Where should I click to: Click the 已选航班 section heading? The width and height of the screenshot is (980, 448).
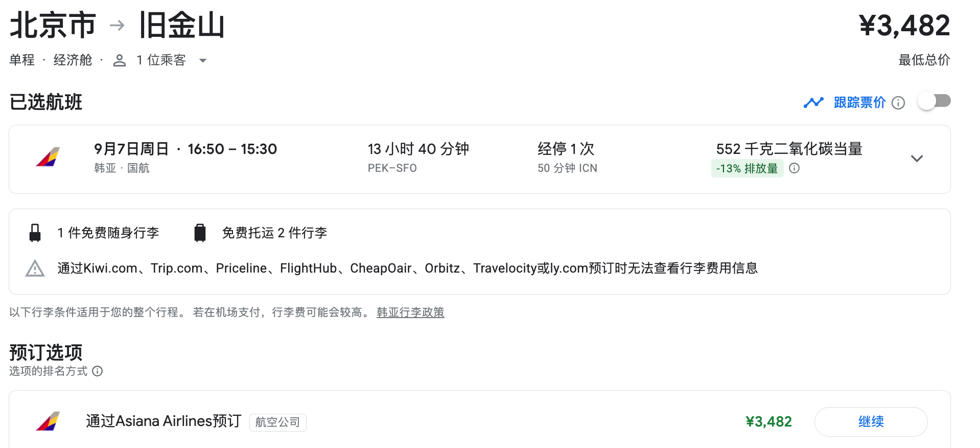tap(46, 102)
